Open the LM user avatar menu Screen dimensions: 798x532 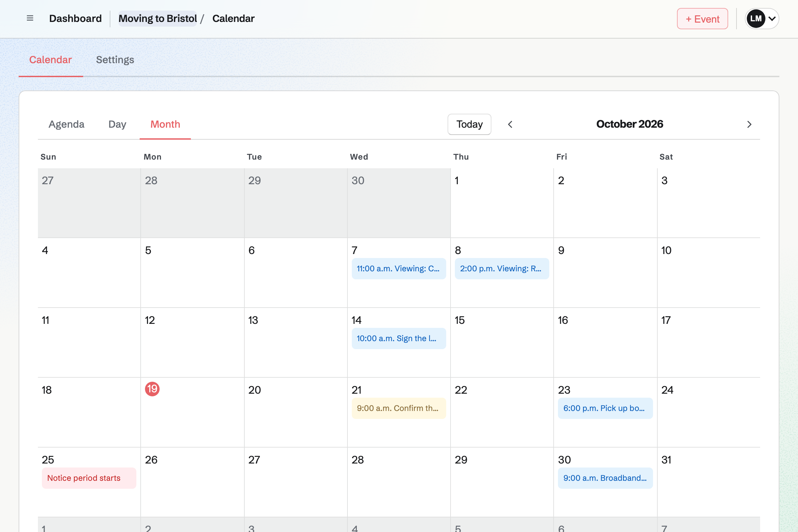click(762, 19)
